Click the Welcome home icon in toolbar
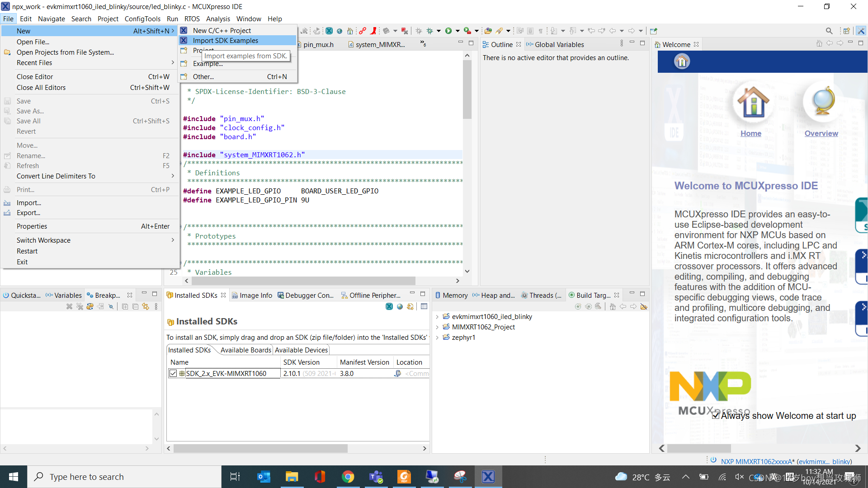The image size is (868, 488). [350, 31]
